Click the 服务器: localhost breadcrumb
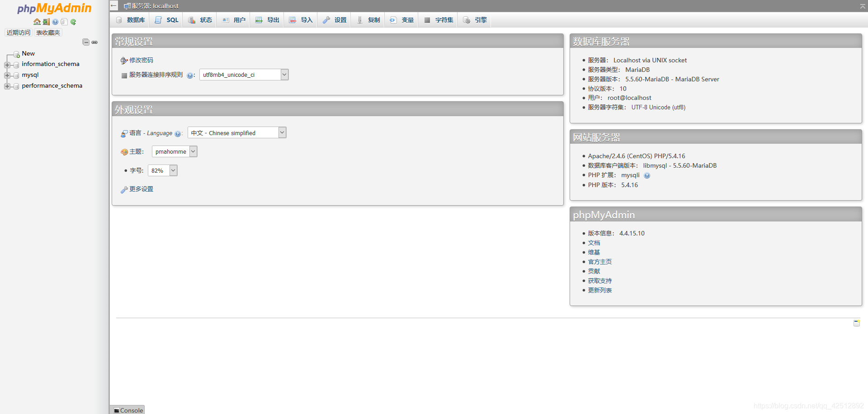Screen dimensions: 868x414 point(155,6)
